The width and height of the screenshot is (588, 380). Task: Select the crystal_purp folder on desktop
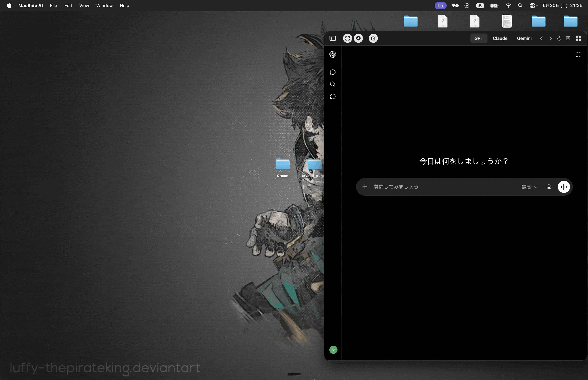point(313,168)
